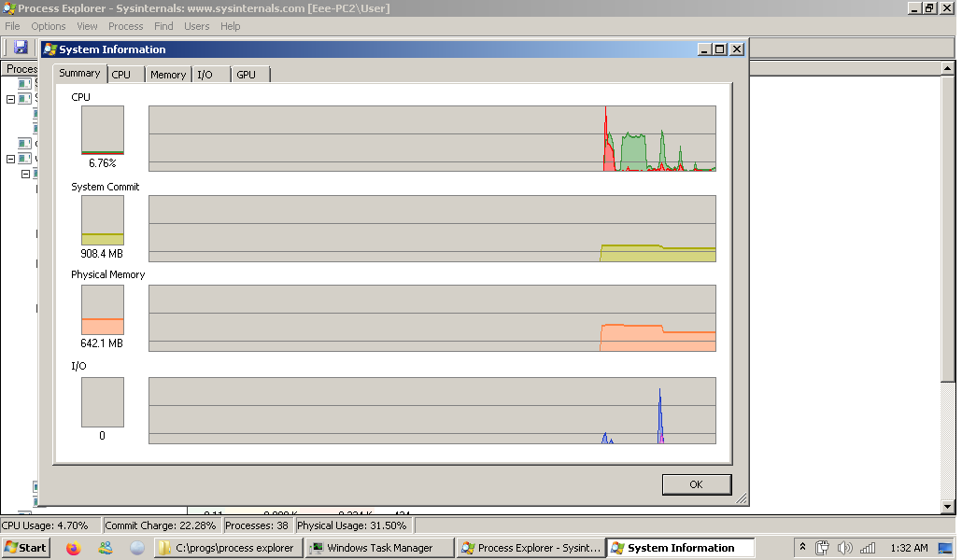
Task: Open the View menu
Action: [x=87, y=26]
